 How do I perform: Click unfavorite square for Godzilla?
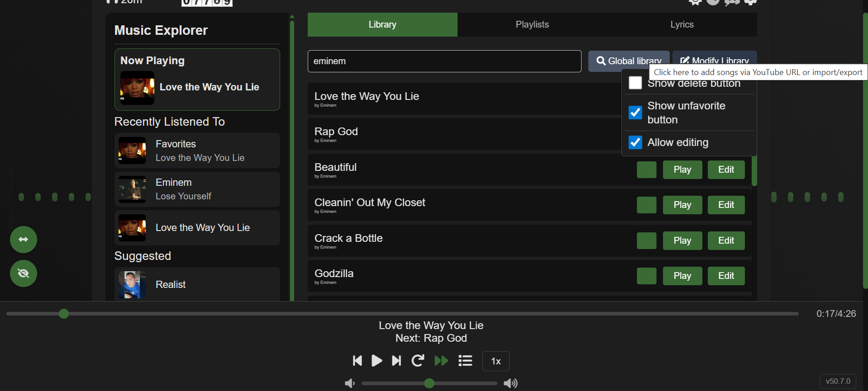tap(647, 276)
